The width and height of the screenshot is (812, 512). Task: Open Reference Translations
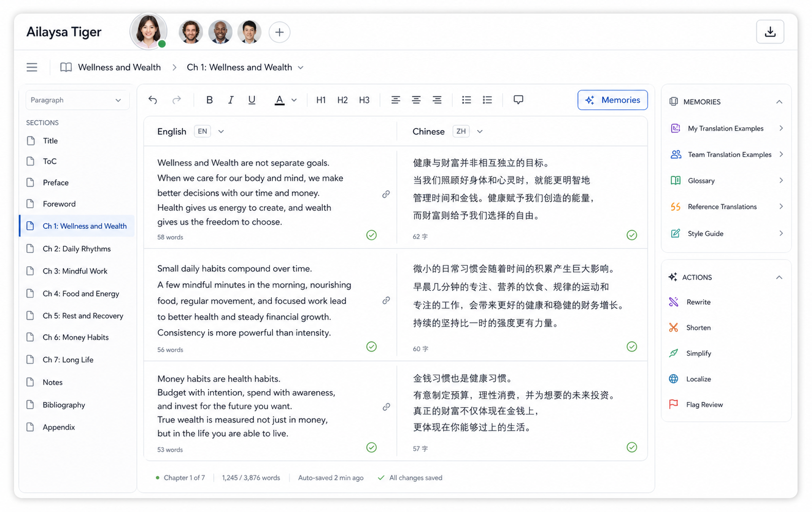[x=726, y=207]
